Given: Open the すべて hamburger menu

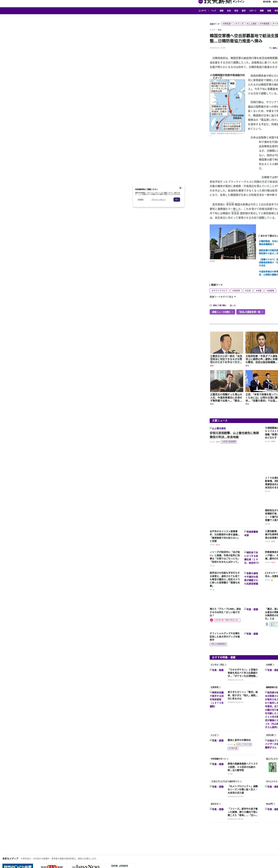Looking at the screenshot, I should [202, 11].
